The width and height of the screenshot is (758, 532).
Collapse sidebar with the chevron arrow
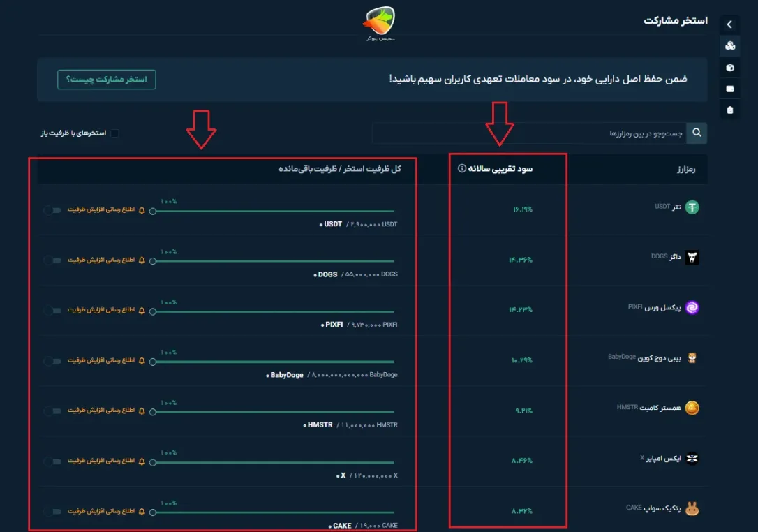tap(729, 24)
